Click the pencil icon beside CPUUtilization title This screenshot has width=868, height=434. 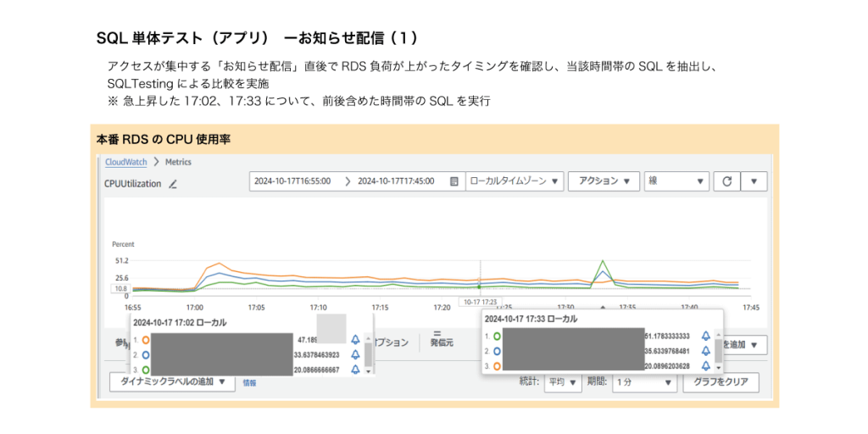point(173,184)
